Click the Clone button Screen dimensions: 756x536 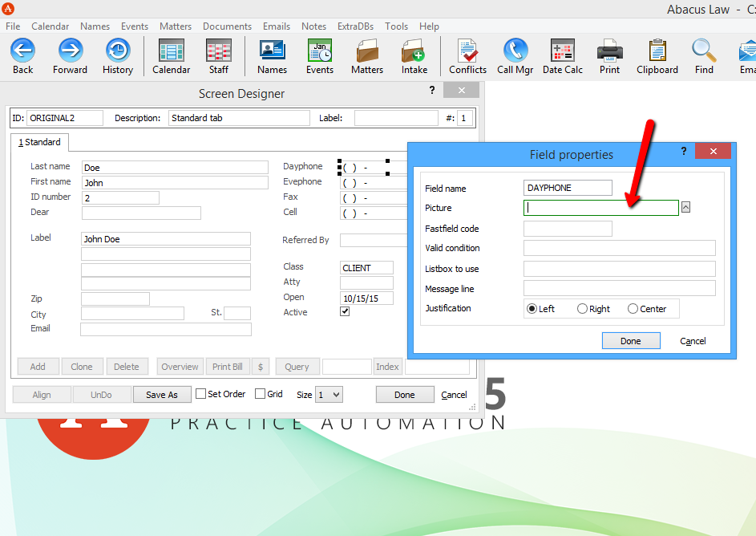pos(82,367)
